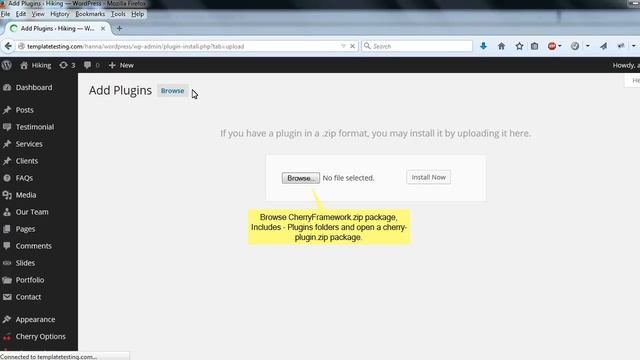Open a new browser tab
This screenshot has width=640, height=360.
(x=119, y=29)
